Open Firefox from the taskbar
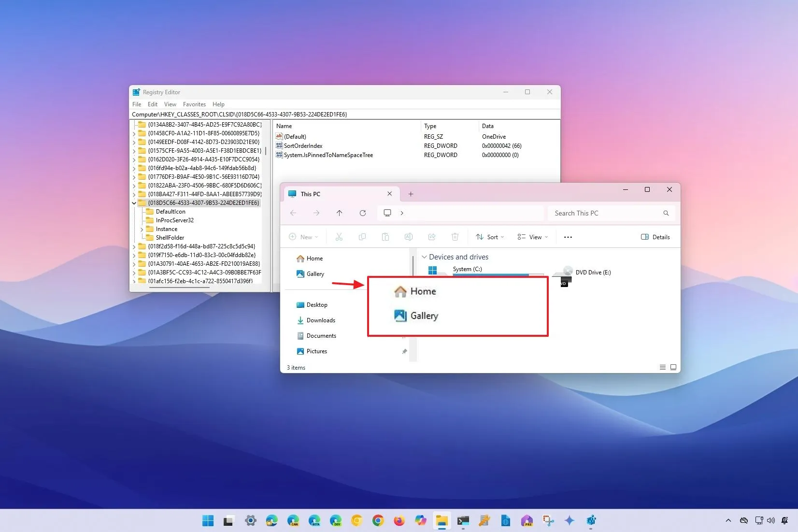This screenshot has width=798, height=532. pos(399,521)
